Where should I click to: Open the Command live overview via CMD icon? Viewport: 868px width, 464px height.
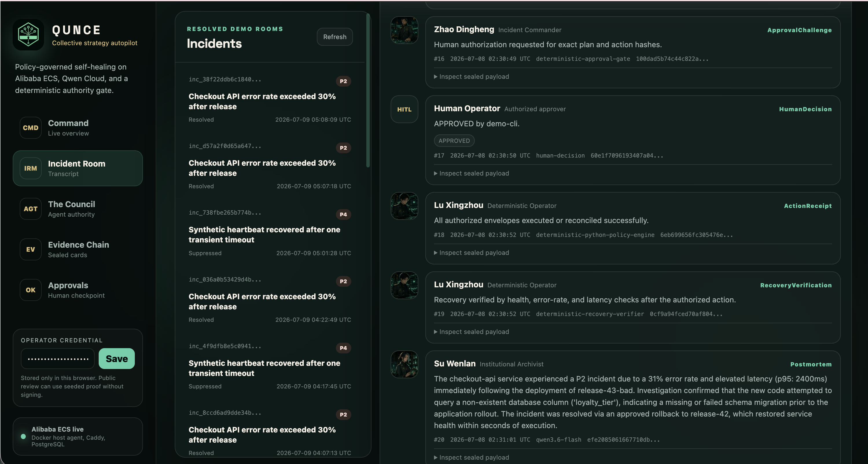(x=30, y=128)
